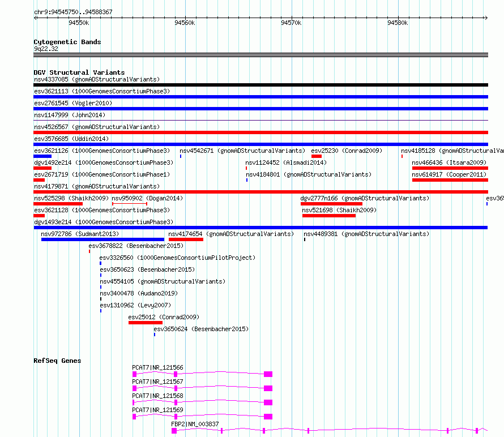Open esv3621128 variant label

pyautogui.click(x=102, y=210)
